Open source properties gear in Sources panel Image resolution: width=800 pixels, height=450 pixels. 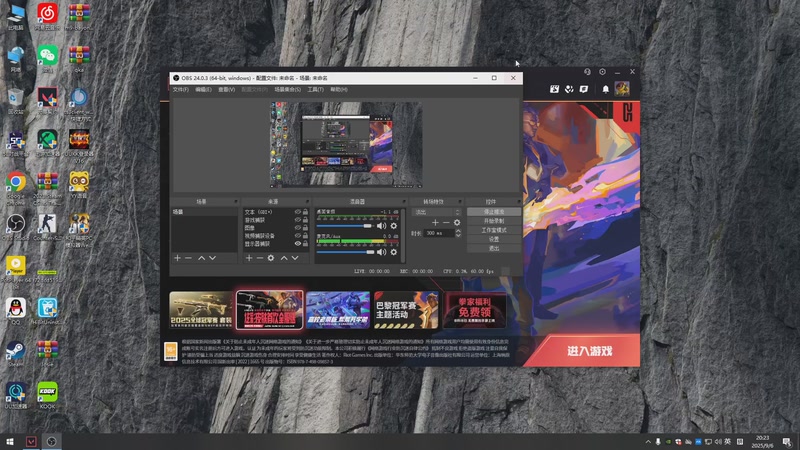[x=271, y=258]
